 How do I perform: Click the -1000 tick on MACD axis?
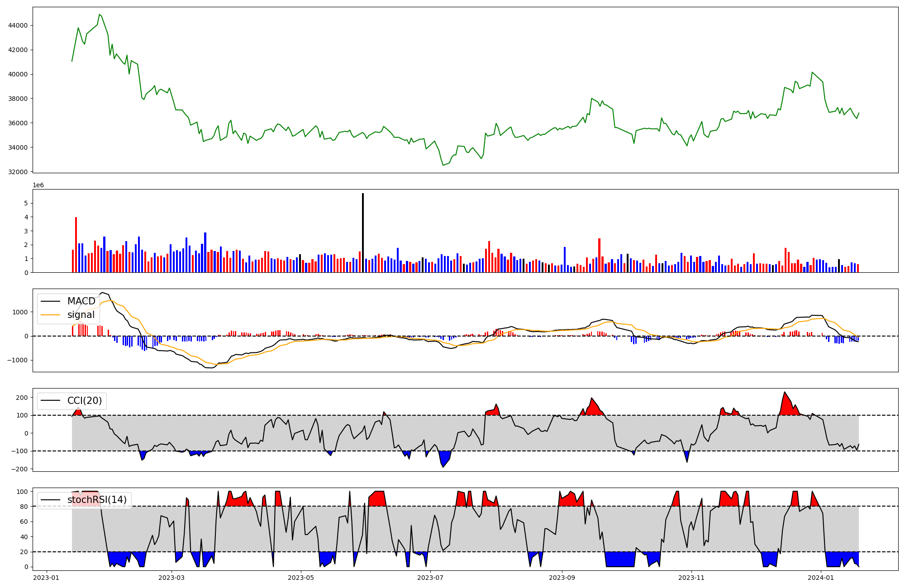point(18,360)
